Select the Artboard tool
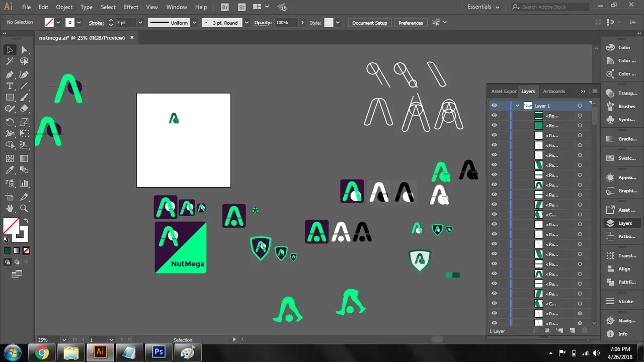Viewport: 644px width, 362px height. click(x=10, y=197)
